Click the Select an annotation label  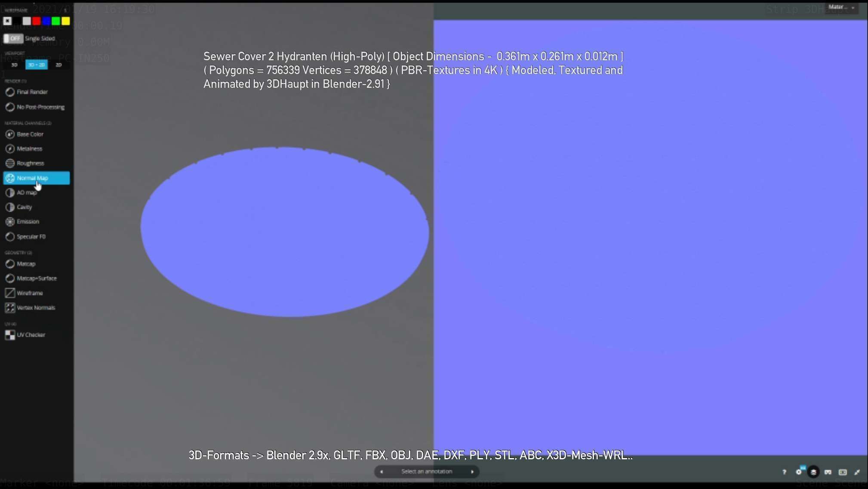426,472
